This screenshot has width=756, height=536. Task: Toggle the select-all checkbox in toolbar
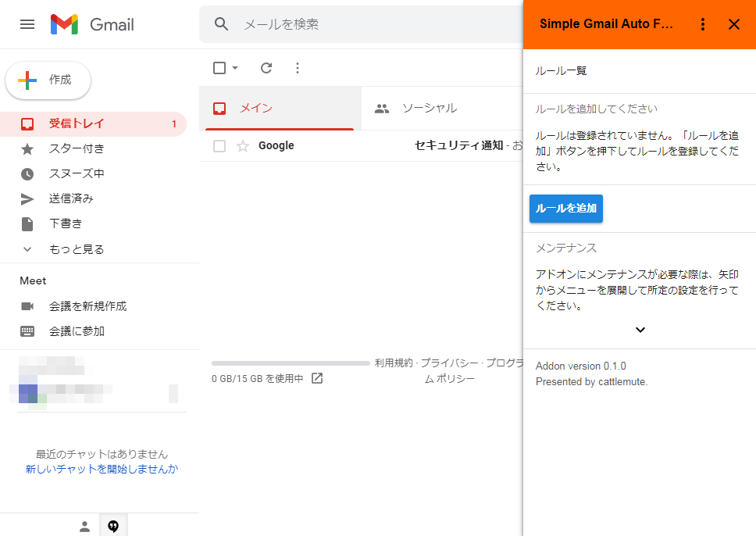coord(219,68)
